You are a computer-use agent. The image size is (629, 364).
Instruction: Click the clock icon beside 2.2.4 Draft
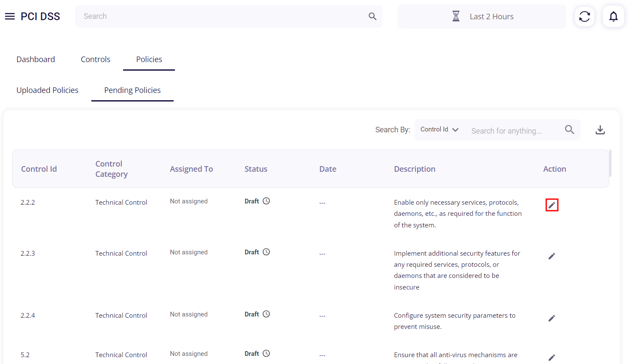point(266,314)
